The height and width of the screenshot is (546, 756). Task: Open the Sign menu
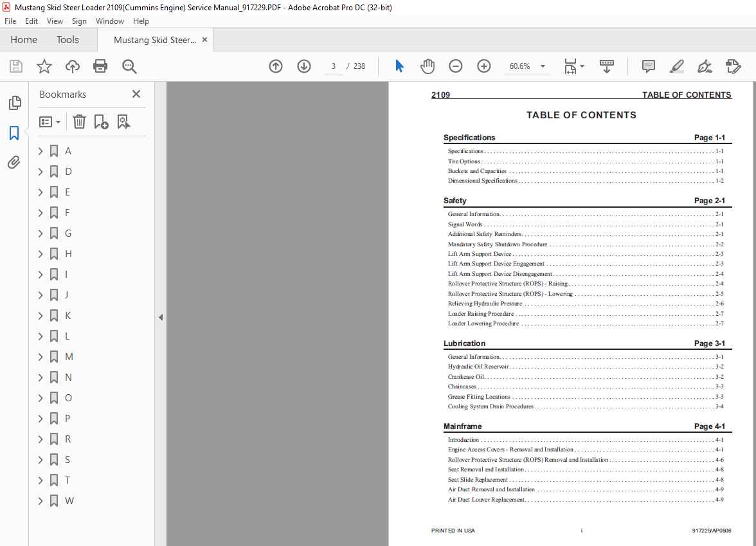pyautogui.click(x=79, y=21)
